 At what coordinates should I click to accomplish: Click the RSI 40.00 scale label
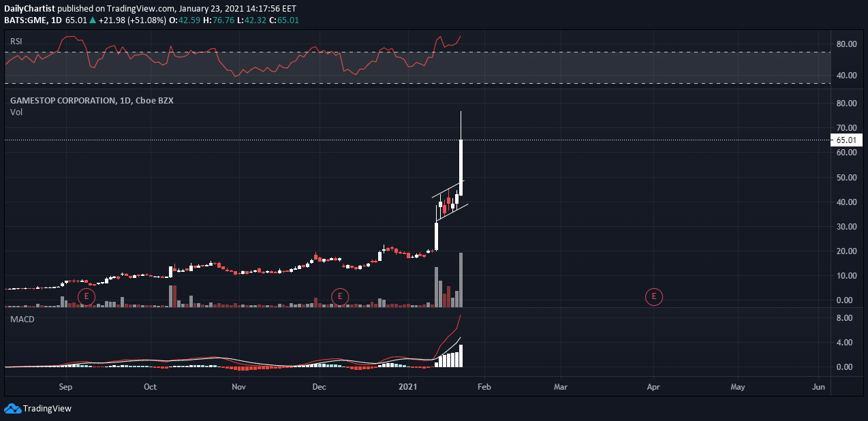point(846,76)
